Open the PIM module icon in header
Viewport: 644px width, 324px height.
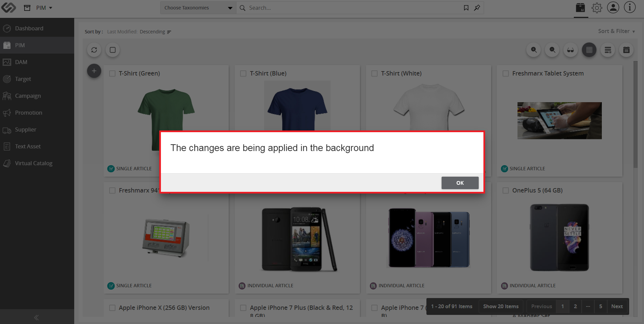click(581, 8)
